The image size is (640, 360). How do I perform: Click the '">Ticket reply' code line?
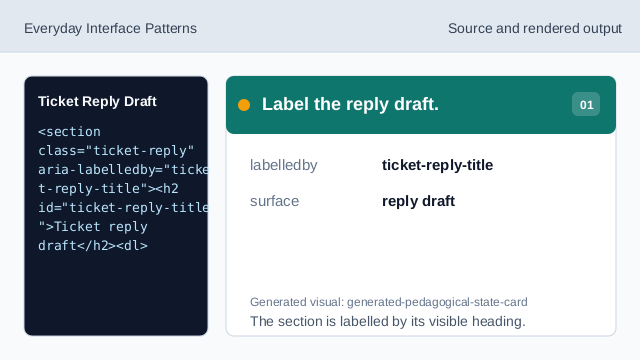click(93, 227)
